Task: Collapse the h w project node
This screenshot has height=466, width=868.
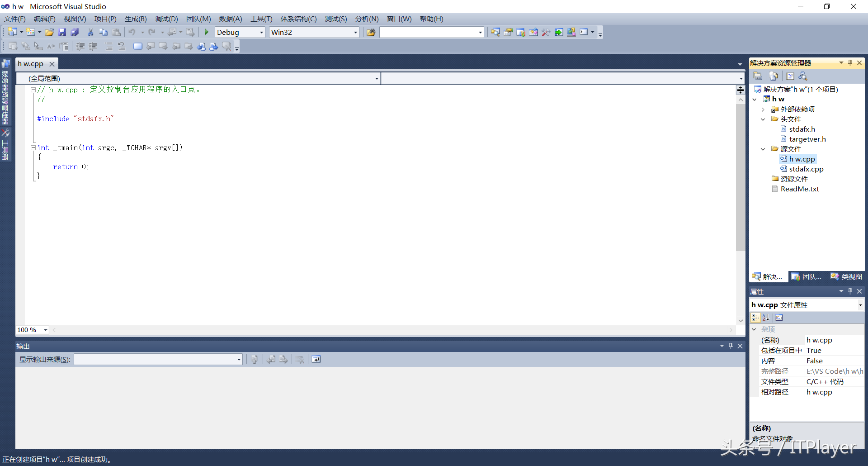Action: (755, 99)
